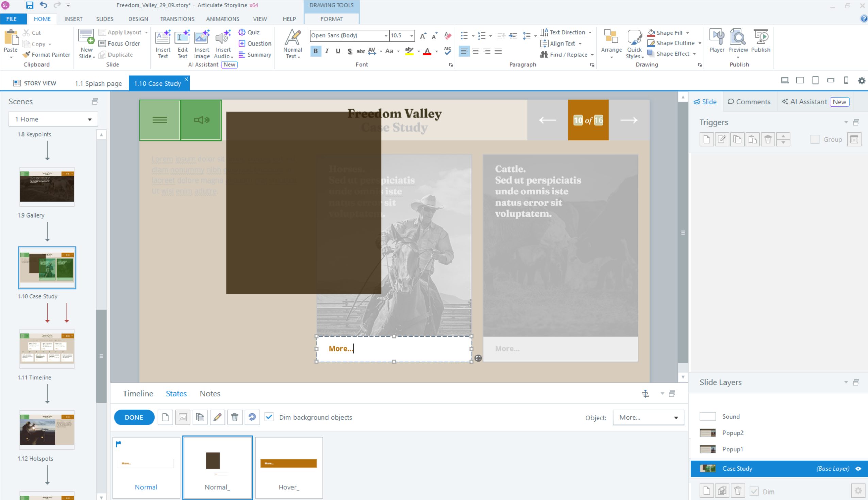Center align the paragraph
The width and height of the screenshot is (868, 500).
tap(475, 51)
